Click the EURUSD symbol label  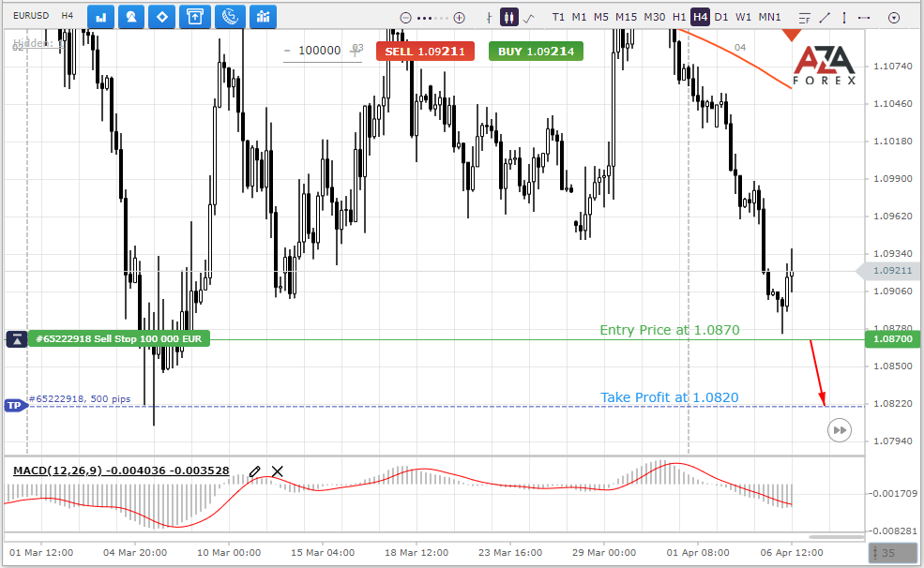click(31, 15)
